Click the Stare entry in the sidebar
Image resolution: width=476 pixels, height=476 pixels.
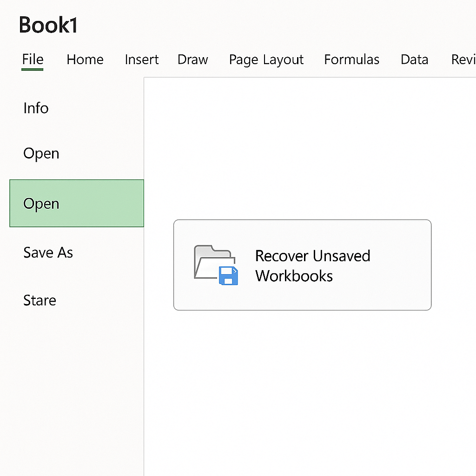tap(40, 301)
